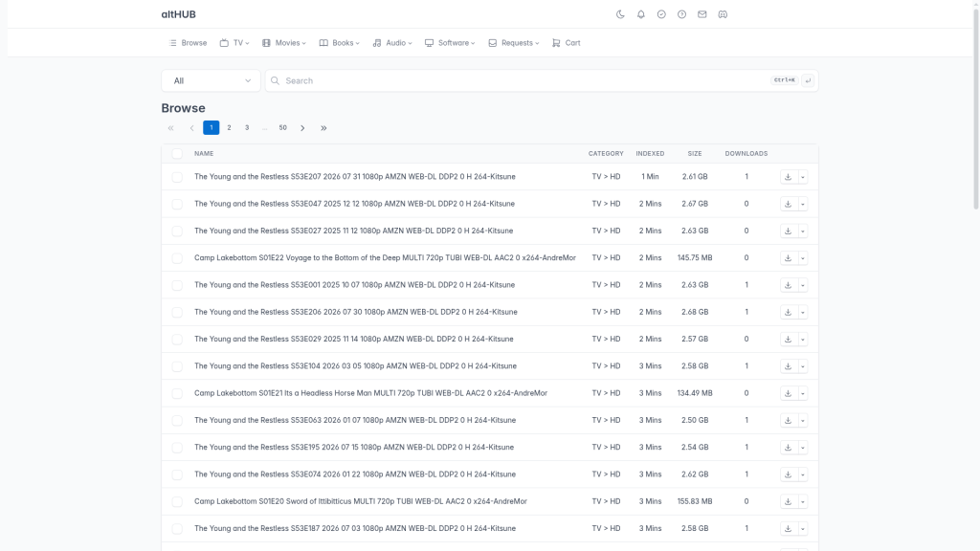Screen dimensions: 980x551
Task: Go to page 3
Action: click(247, 128)
